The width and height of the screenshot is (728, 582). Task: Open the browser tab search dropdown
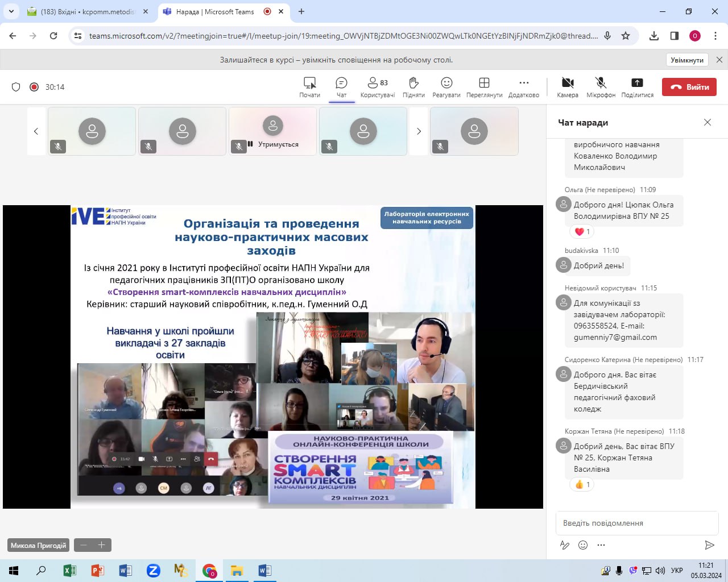(11, 11)
